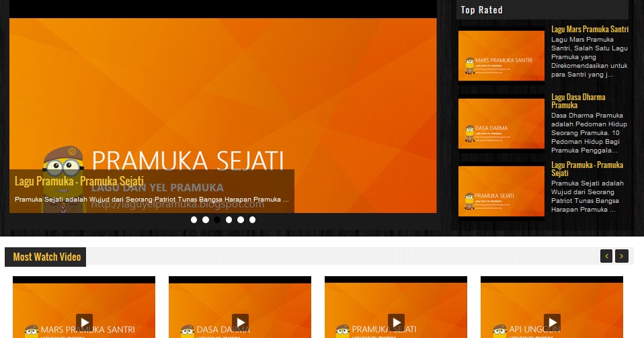Click the Most Watch Video heading
Screen dimensions: 644x338
click(47, 257)
